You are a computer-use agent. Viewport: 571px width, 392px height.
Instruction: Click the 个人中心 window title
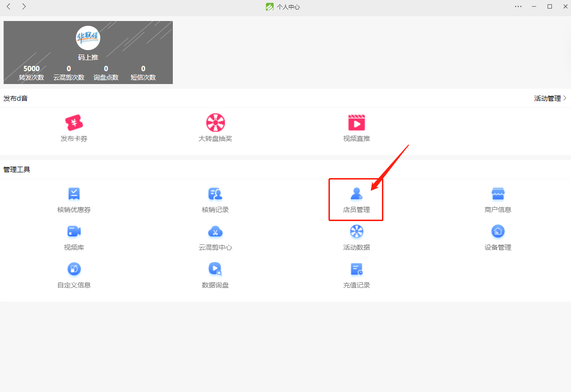[288, 7]
